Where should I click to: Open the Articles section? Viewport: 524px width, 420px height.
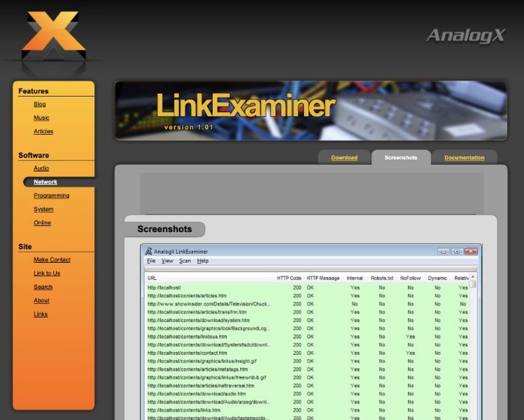(43, 131)
